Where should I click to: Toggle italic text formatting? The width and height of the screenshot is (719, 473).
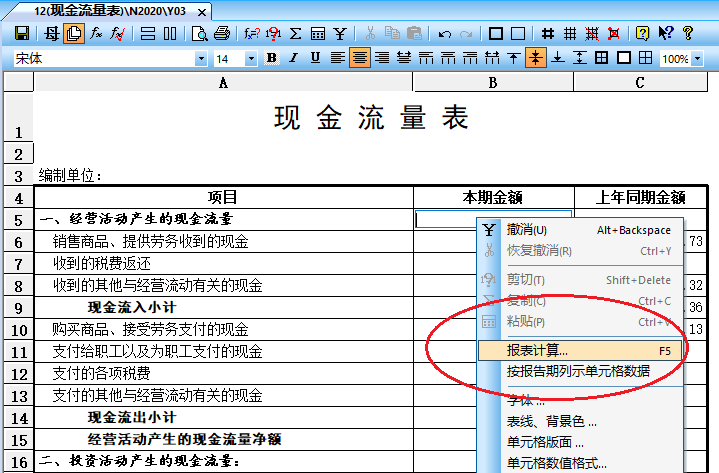tap(294, 58)
